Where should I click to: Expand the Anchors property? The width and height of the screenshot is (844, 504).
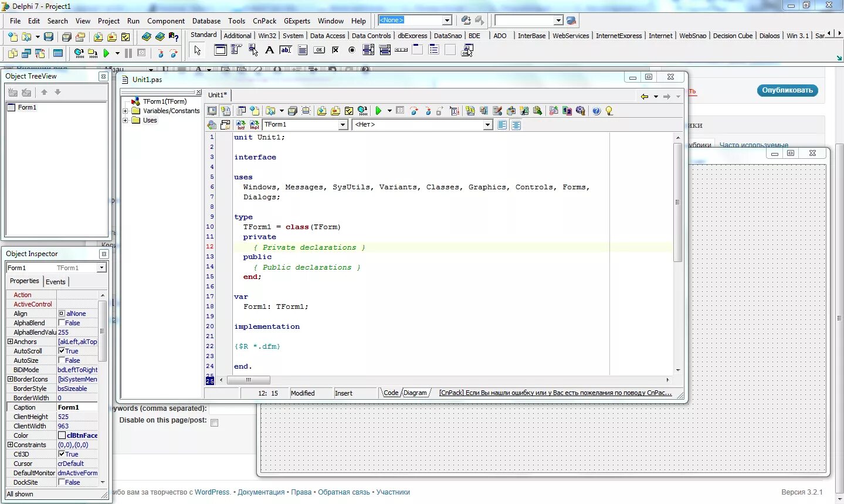[x=10, y=342]
